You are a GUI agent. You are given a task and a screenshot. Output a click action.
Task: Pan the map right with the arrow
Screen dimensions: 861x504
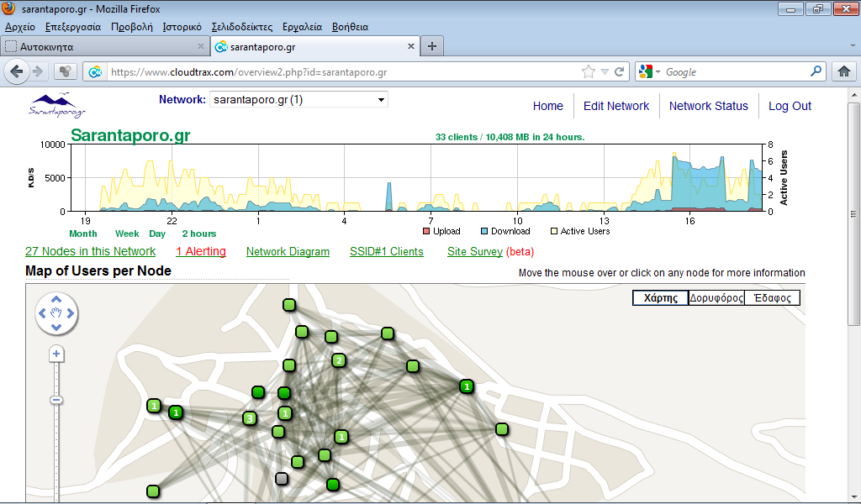(x=71, y=314)
